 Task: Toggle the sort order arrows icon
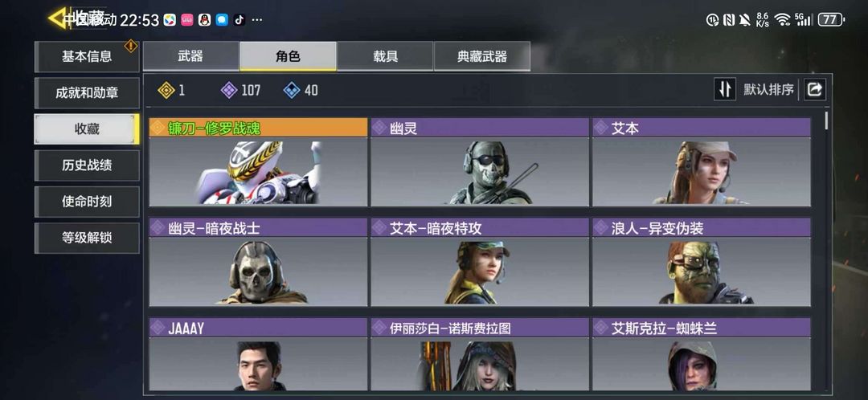pos(725,89)
